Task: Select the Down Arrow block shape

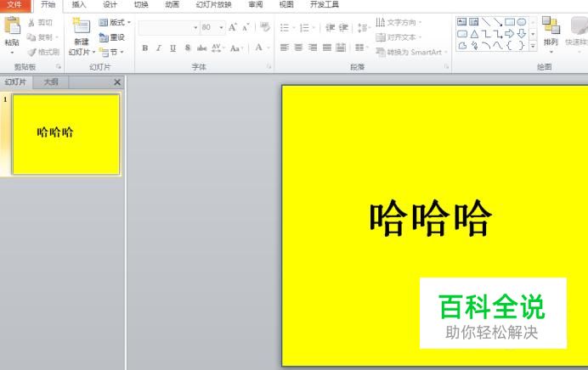Action: pos(521,34)
